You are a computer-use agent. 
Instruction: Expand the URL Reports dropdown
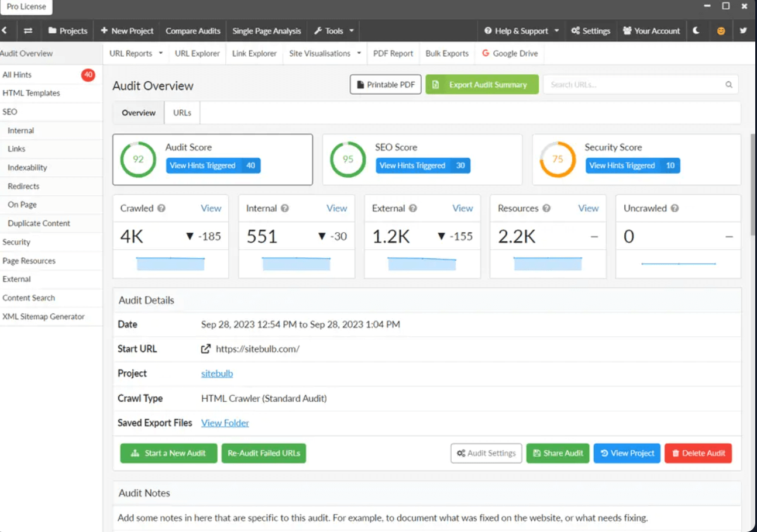pyautogui.click(x=136, y=53)
